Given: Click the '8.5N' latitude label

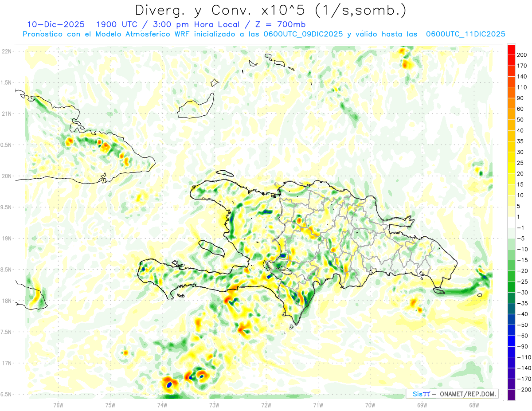Looking at the screenshot, I should 6,270.
